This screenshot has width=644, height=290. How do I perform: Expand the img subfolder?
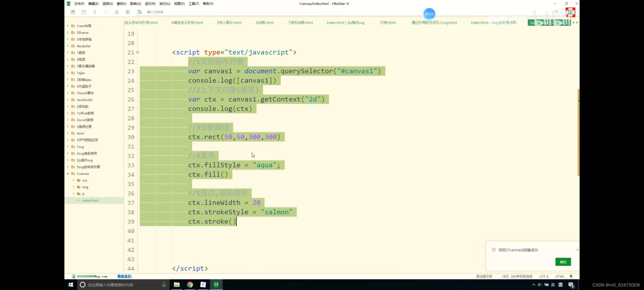(73, 187)
